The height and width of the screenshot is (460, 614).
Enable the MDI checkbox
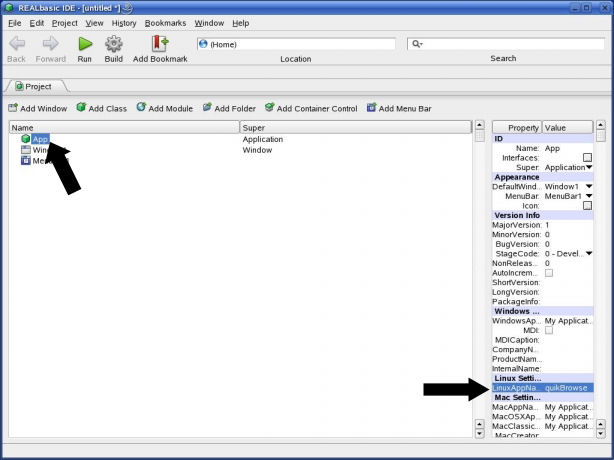click(549, 330)
